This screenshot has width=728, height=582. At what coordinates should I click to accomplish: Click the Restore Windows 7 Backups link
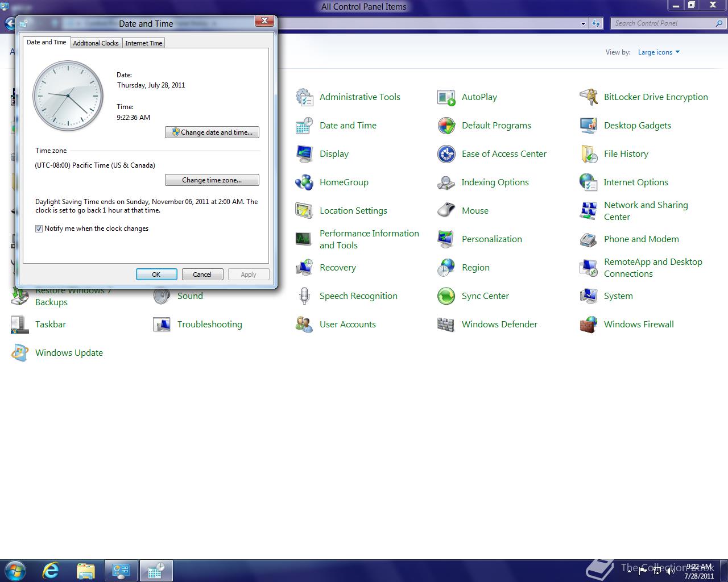coord(73,296)
